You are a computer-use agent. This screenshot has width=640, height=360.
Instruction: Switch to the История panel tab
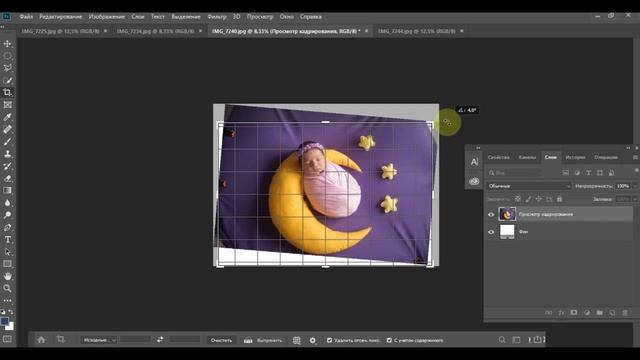[576, 157]
